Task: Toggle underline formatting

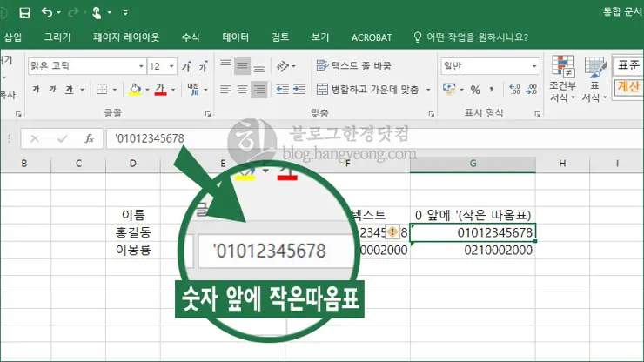Action: pyautogui.click(x=69, y=89)
